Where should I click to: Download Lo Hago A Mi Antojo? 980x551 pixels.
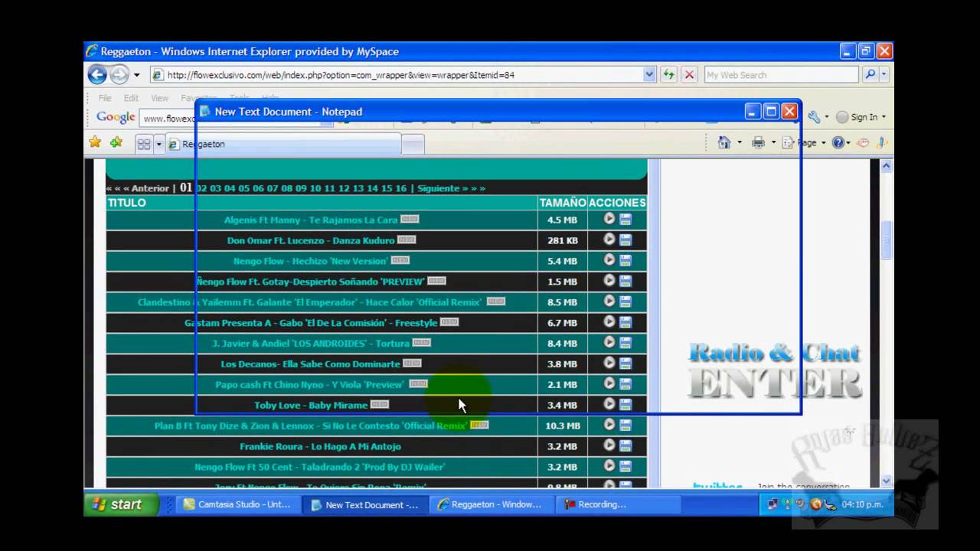tap(626, 446)
